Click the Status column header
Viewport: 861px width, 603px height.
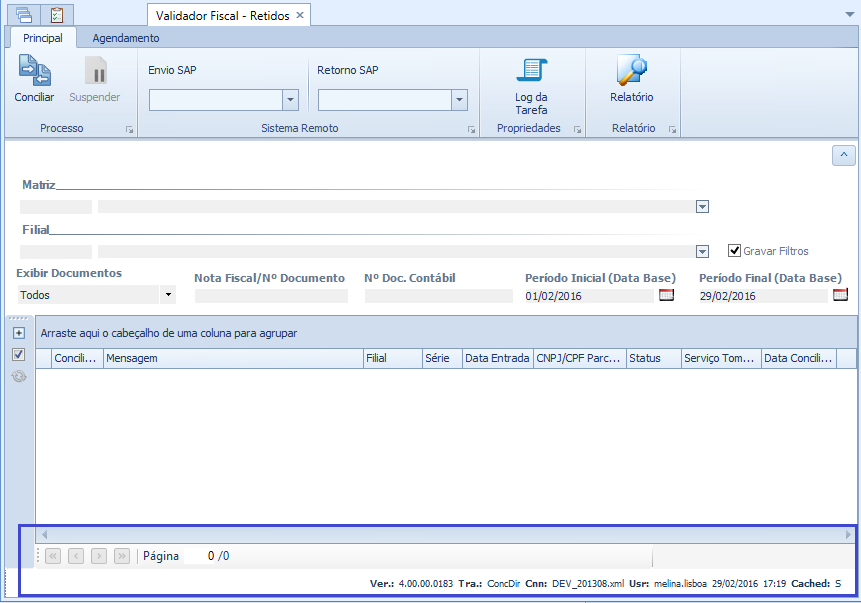point(652,358)
